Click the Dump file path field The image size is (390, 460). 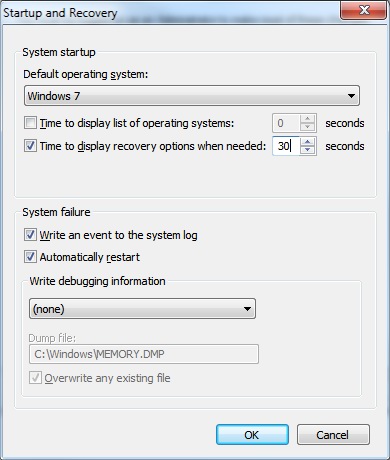click(x=144, y=354)
